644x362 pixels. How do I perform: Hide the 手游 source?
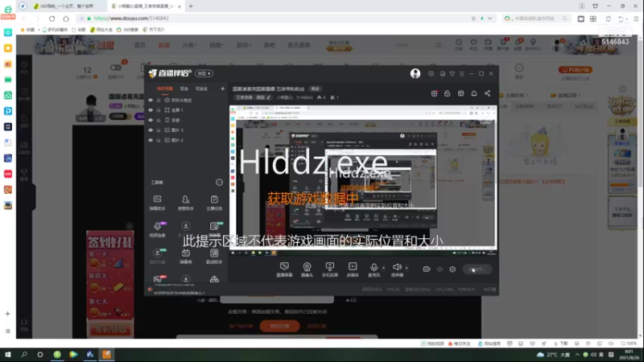151,120
